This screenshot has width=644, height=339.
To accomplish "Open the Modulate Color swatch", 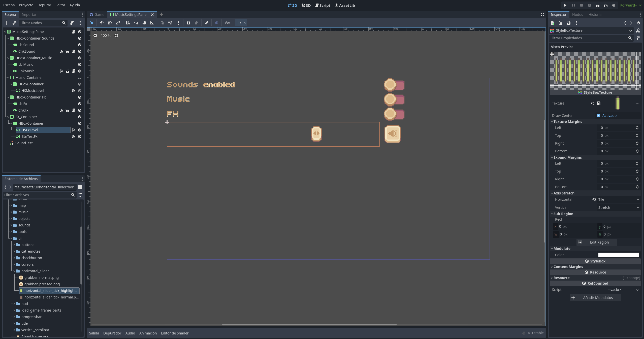I will pyautogui.click(x=618, y=255).
